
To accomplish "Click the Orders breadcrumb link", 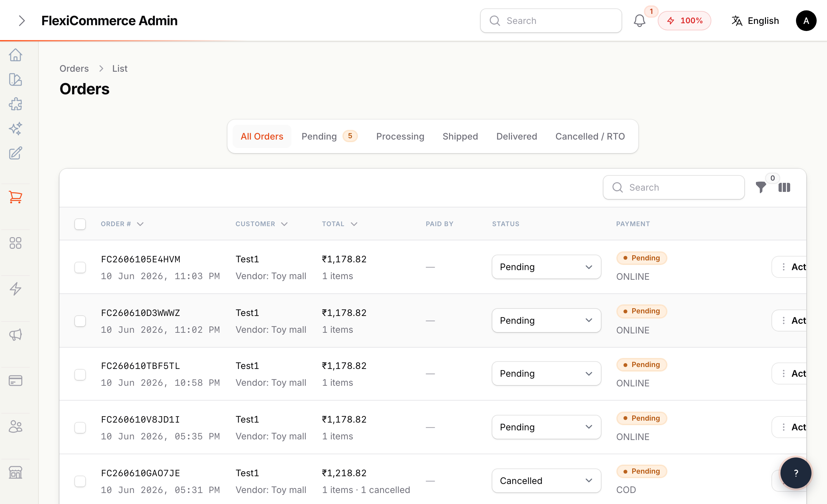I will (74, 68).
